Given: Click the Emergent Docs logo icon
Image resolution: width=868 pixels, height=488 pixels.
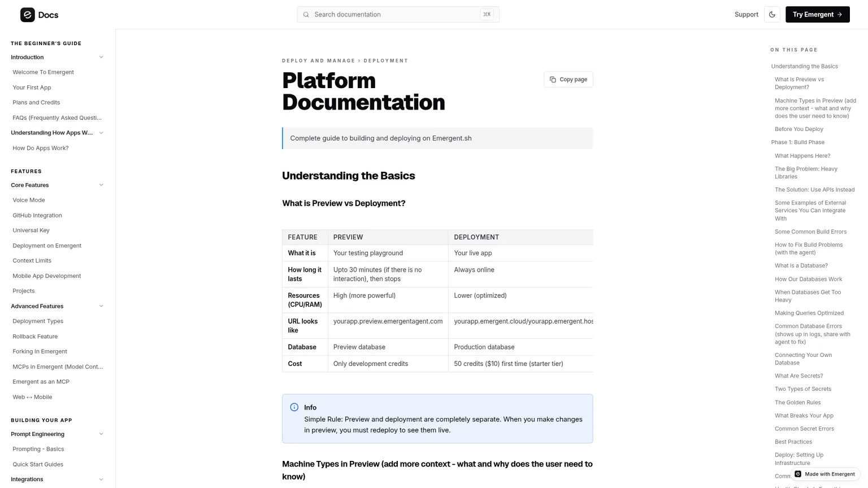Looking at the screenshot, I should coord(28,15).
